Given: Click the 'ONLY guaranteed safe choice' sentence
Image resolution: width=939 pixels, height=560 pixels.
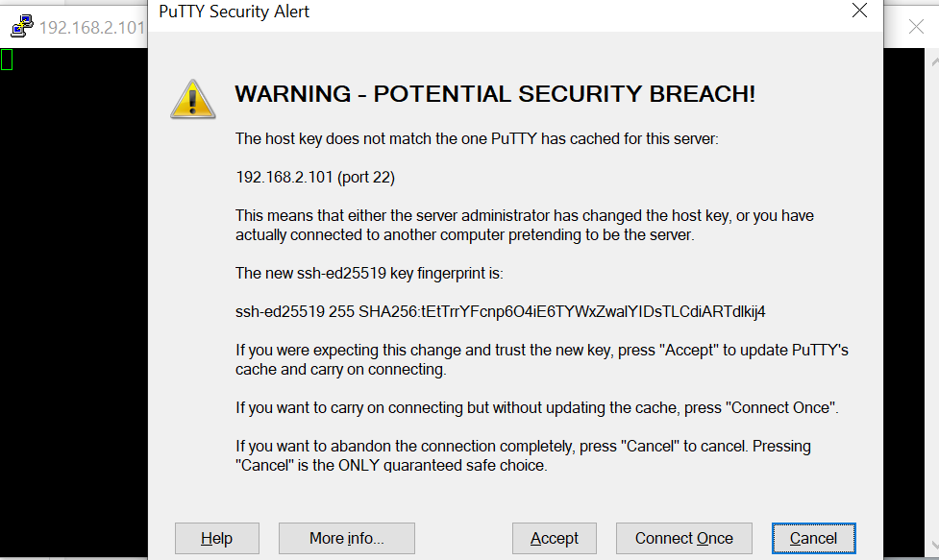Looking at the screenshot, I should coord(391,466).
